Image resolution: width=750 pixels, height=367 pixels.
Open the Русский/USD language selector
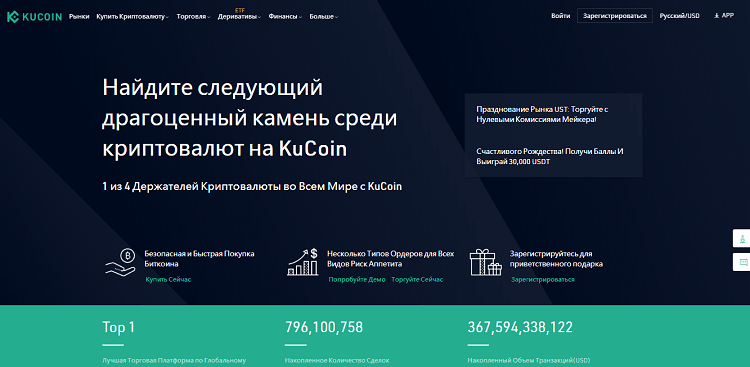coord(679,16)
